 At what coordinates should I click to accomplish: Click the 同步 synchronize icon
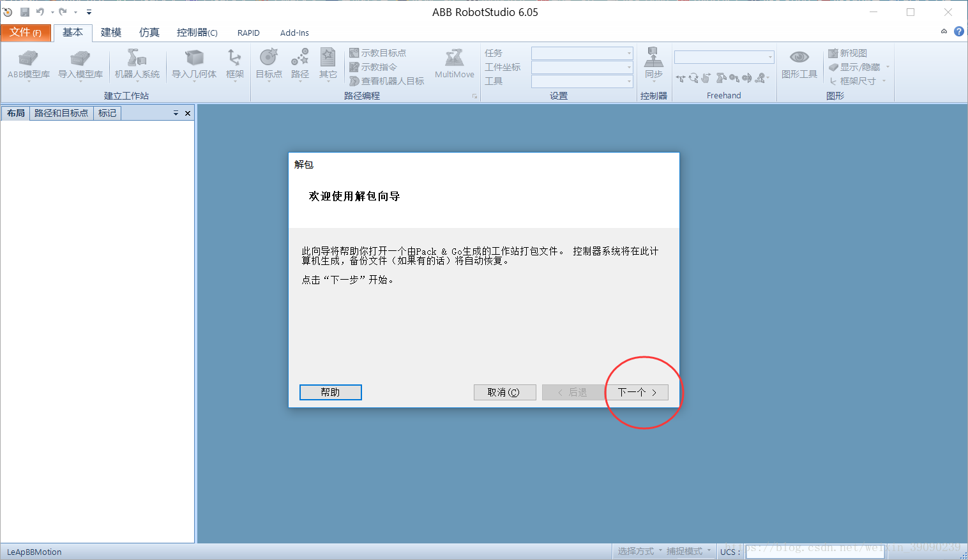pos(653,64)
